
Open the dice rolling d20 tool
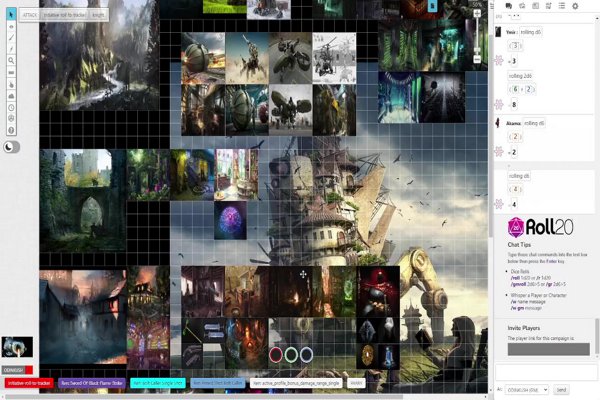pos(11,119)
